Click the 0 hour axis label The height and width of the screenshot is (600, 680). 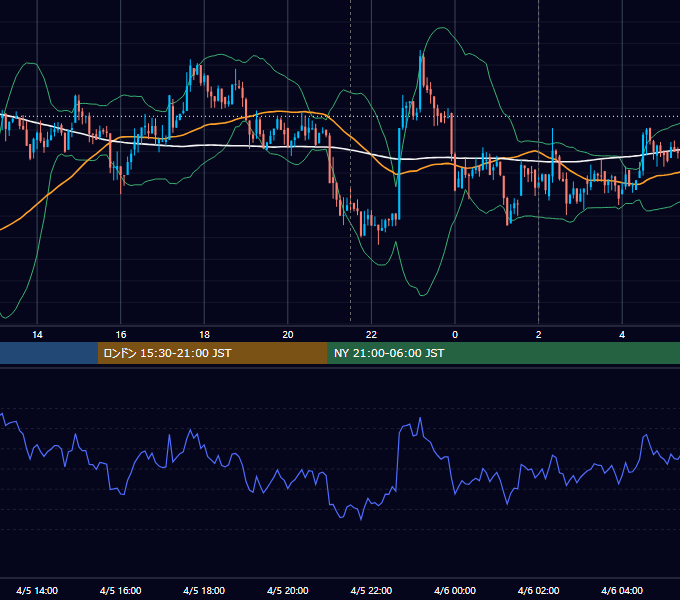coord(455,335)
